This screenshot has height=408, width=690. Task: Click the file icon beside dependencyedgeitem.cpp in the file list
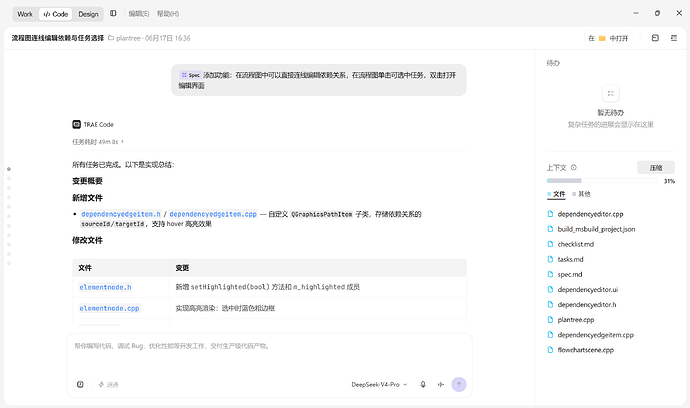point(550,334)
